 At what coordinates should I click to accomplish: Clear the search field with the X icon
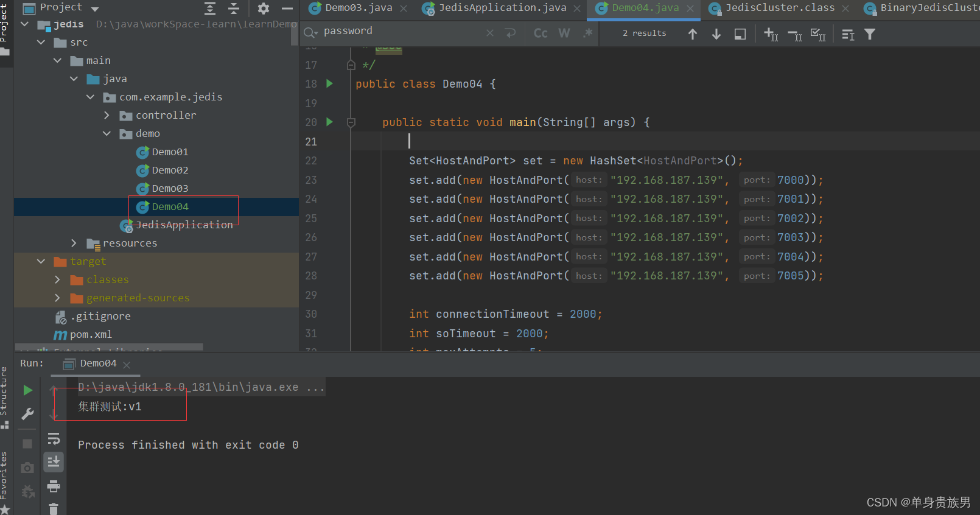pos(490,33)
